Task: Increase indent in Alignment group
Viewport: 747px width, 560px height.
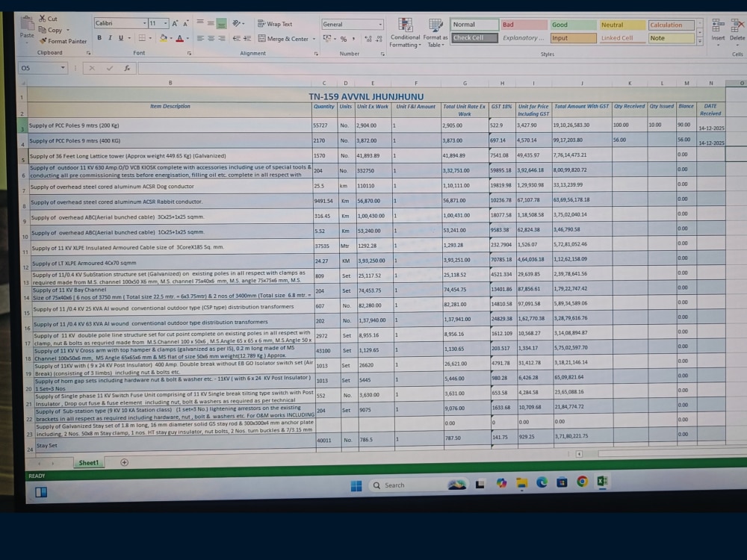Action: pyautogui.click(x=247, y=39)
